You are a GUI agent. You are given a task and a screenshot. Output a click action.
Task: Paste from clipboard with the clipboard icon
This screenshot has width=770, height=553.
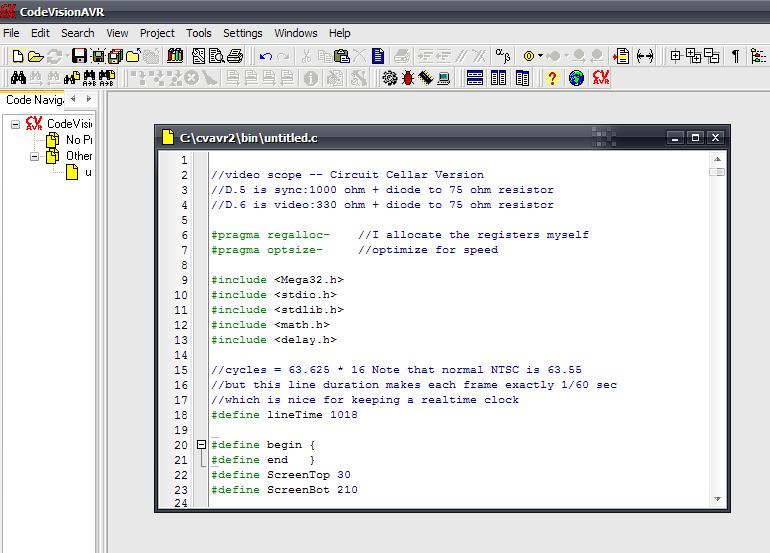[341, 56]
